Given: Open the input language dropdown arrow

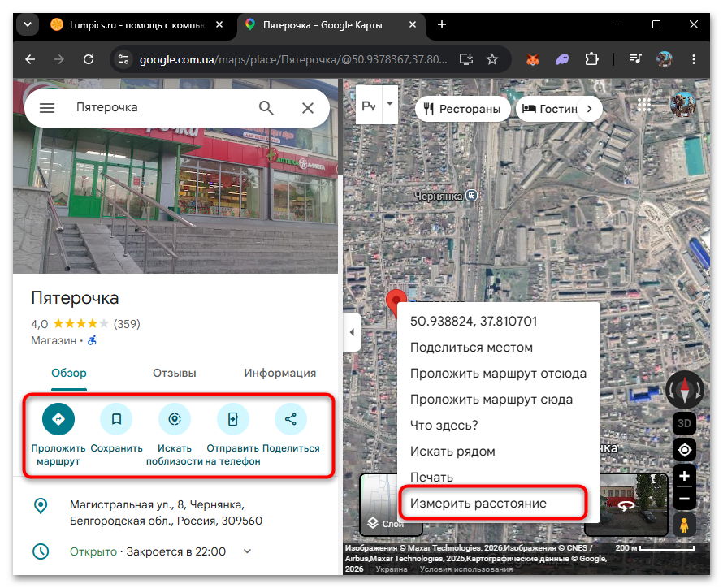Looking at the screenshot, I should coord(390,104).
